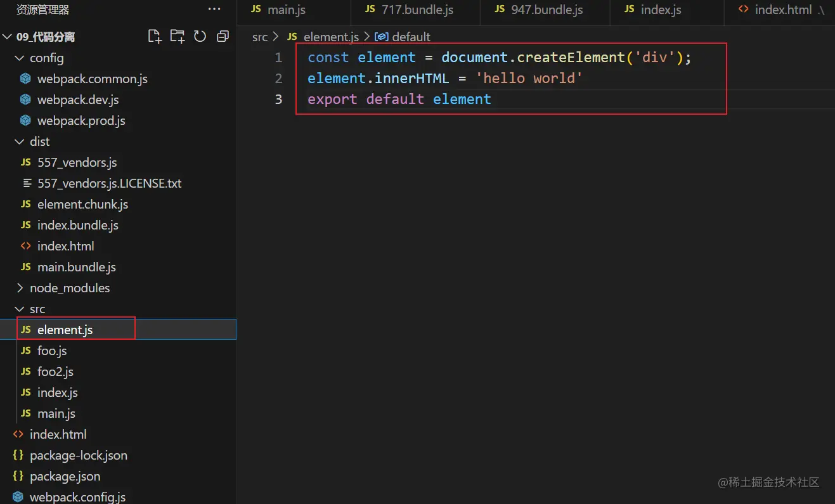Image resolution: width=835 pixels, height=504 pixels.
Task: Click the JSON braces icon of package-lock.json
Action: tap(18, 455)
